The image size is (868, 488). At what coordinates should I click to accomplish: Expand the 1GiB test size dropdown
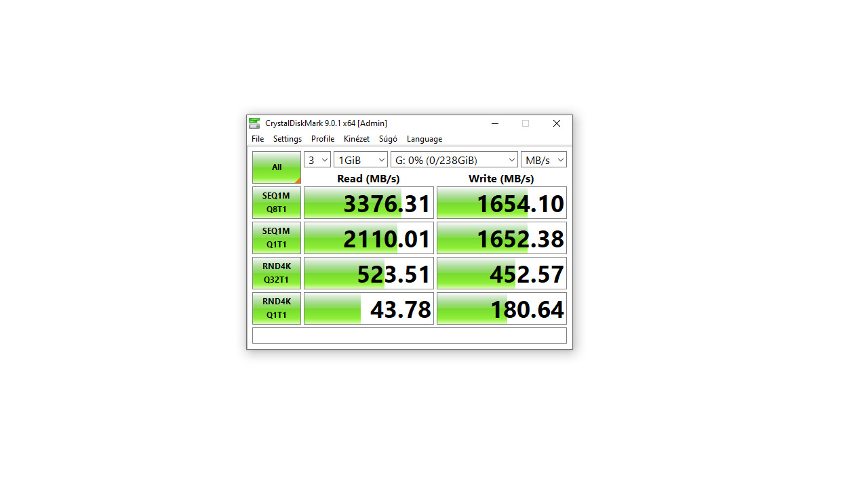tap(361, 160)
